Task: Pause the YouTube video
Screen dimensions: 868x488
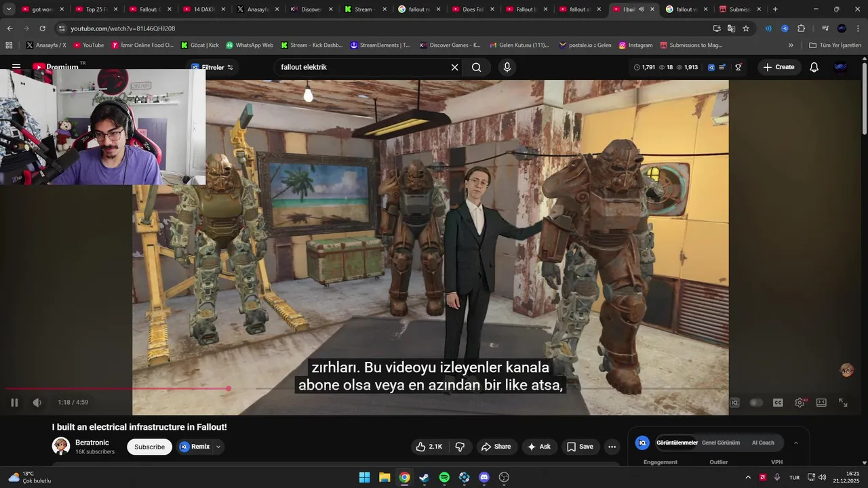Action: pos(14,403)
